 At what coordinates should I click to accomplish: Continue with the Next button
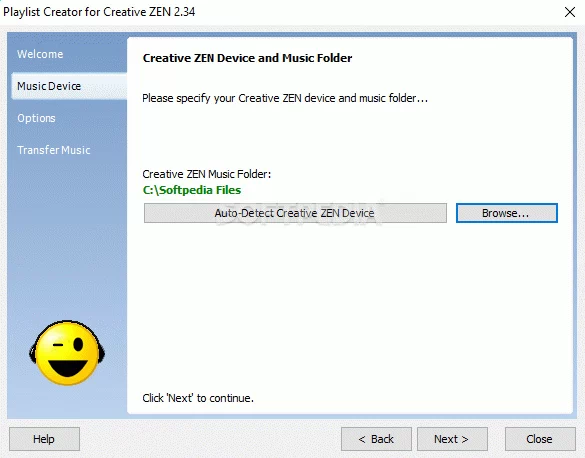pos(452,439)
